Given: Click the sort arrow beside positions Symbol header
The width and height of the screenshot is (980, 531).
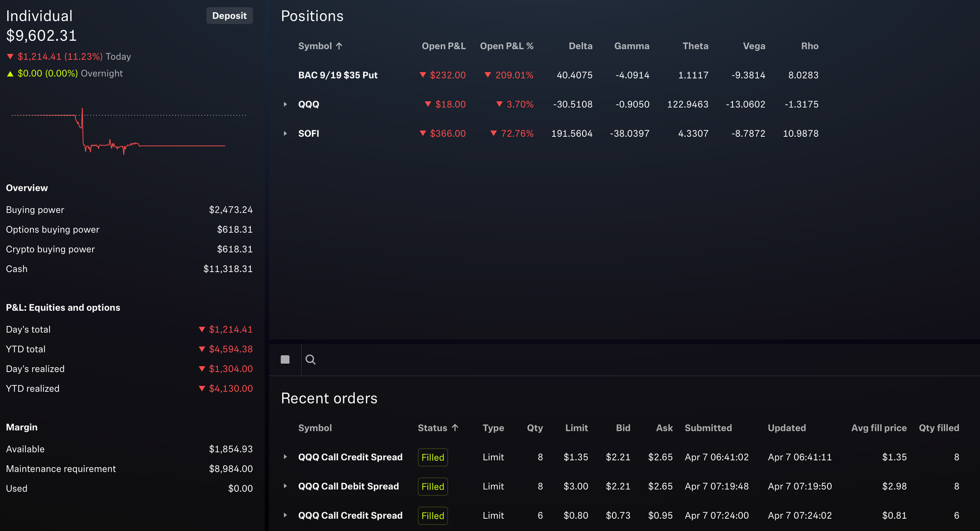Looking at the screenshot, I should click(x=339, y=46).
